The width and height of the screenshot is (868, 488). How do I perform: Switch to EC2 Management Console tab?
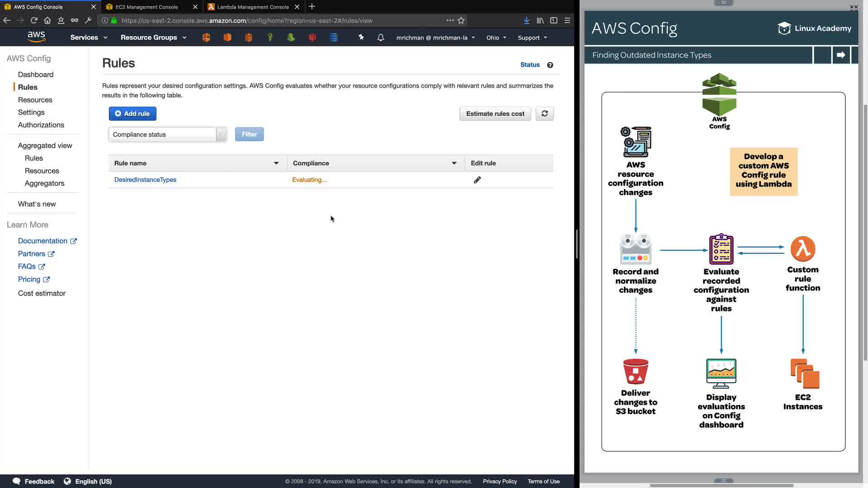(146, 7)
